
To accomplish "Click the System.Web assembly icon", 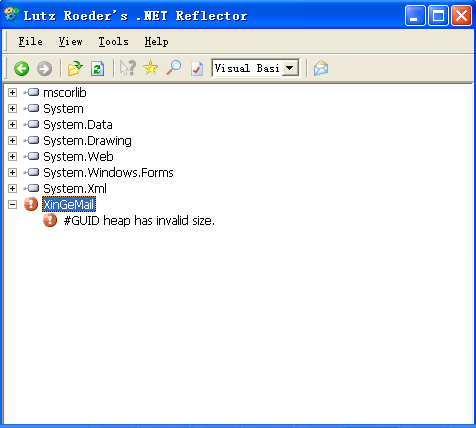I will click(x=31, y=156).
